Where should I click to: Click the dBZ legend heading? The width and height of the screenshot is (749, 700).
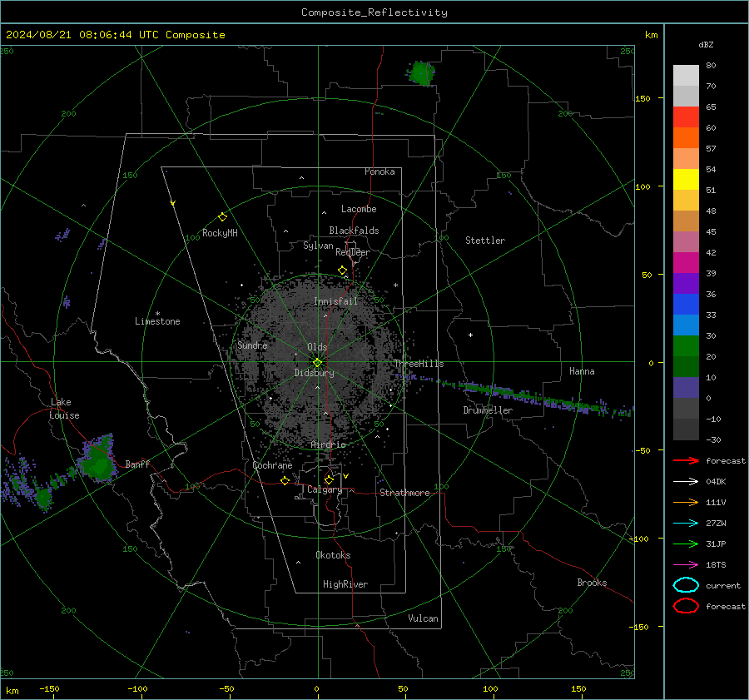click(x=706, y=44)
